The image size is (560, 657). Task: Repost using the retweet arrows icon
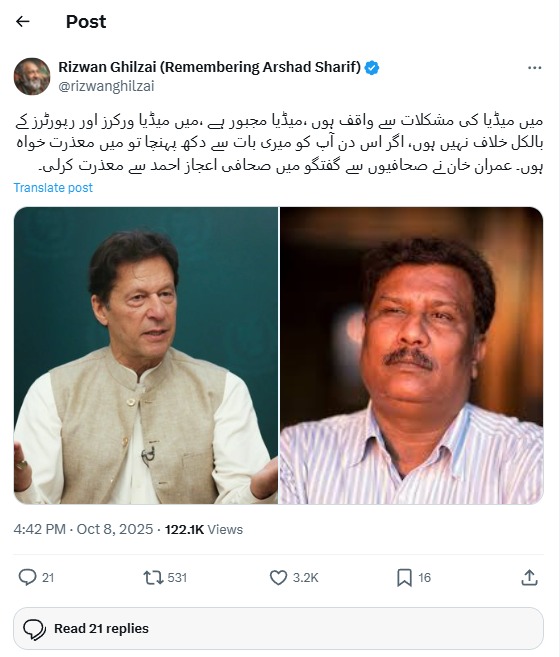[153, 577]
